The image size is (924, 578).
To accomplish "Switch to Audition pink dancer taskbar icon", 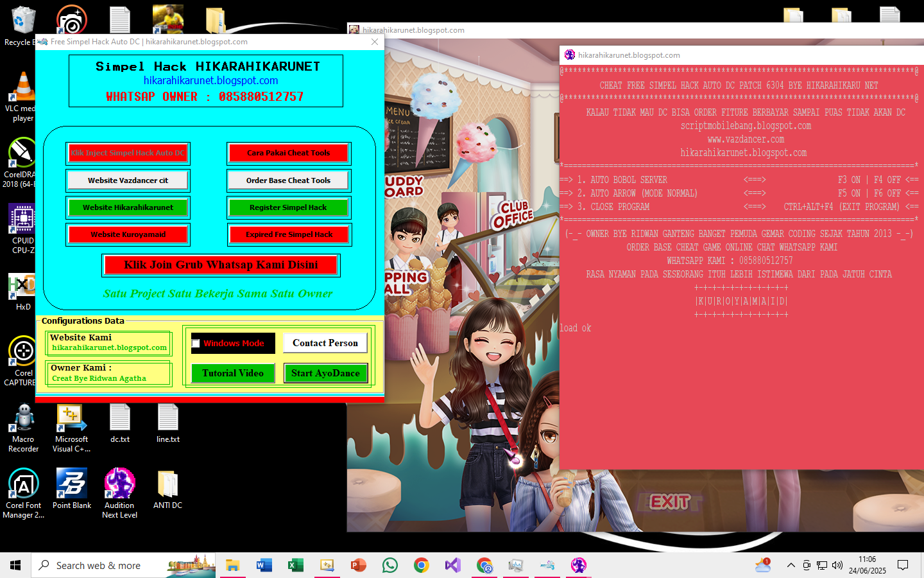I will (579, 565).
